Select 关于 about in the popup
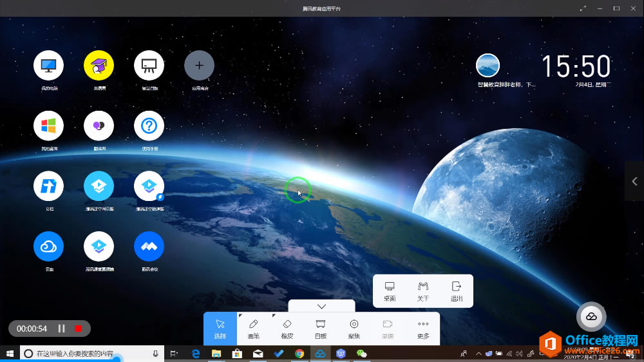644x362 pixels. [x=423, y=291]
